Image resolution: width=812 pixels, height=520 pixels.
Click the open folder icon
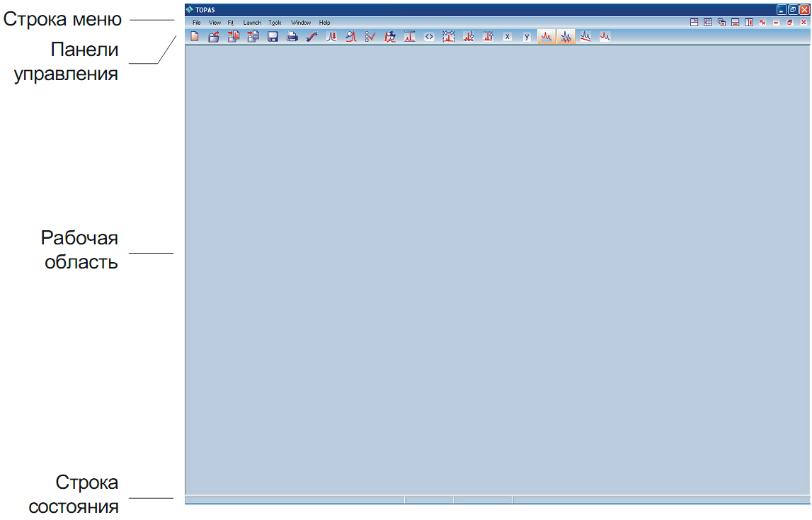(214, 36)
